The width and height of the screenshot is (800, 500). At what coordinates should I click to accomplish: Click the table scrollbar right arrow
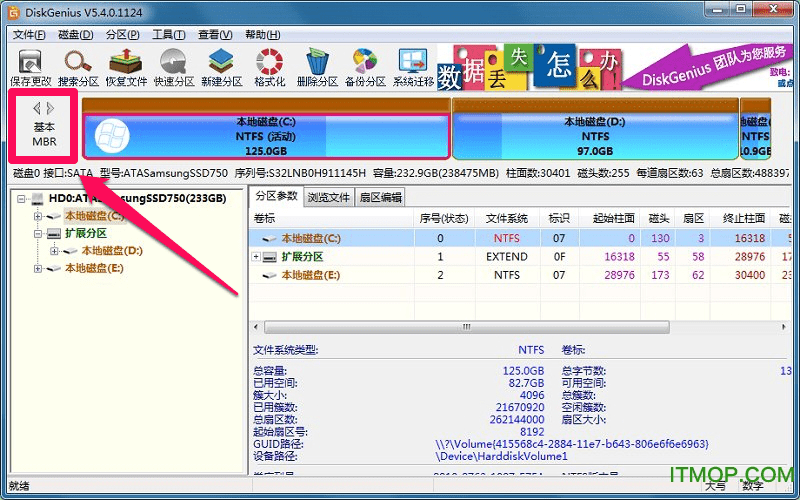[784, 327]
